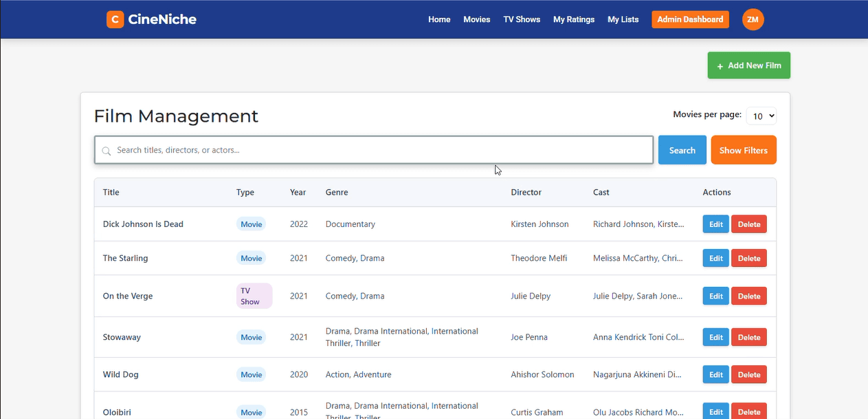This screenshot has height=419, width=868.
Task: Open the Movies nav link
Action: coord(477,19)
